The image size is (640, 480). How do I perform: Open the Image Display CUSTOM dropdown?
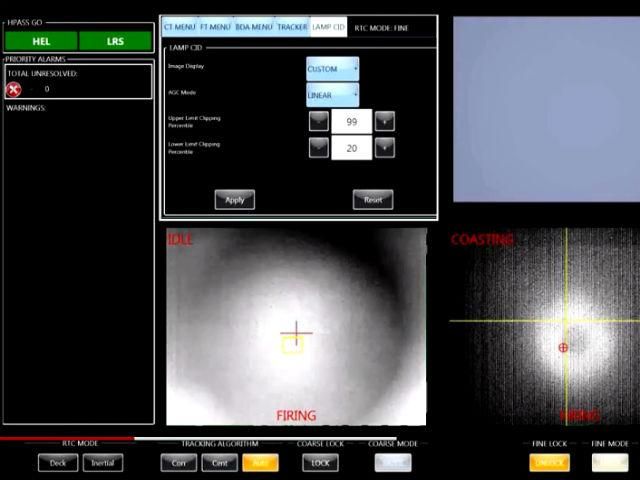(332, 69)
